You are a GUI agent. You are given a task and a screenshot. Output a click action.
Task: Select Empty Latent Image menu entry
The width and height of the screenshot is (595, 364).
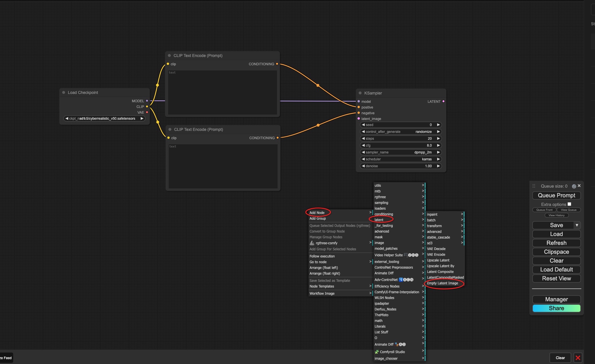point(442,283)
